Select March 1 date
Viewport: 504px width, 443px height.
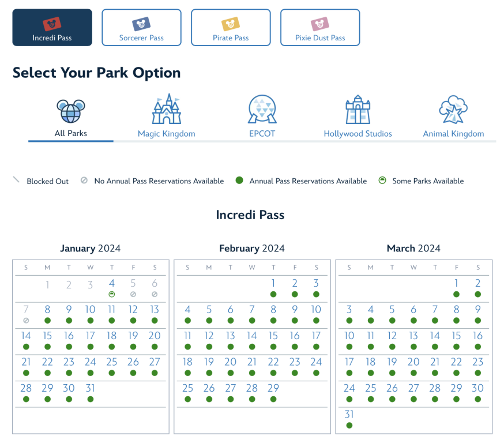457,283
